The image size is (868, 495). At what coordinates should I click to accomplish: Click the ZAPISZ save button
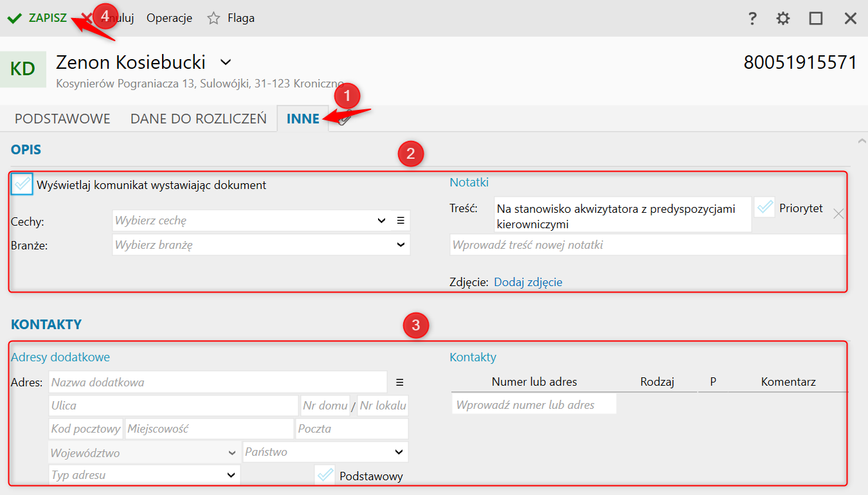pyautogui.click(x=37, y=18)
